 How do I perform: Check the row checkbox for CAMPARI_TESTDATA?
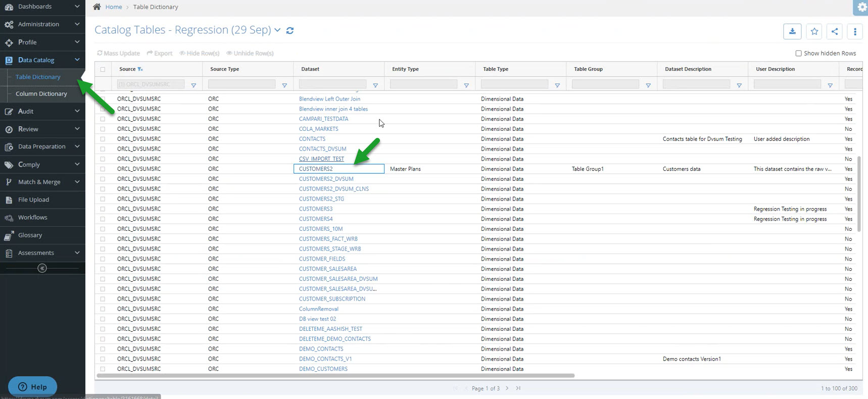click(x=103, y=119)
